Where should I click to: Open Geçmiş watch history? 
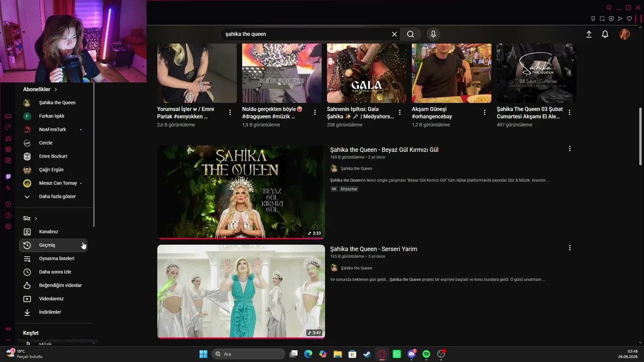pos(54,245)
